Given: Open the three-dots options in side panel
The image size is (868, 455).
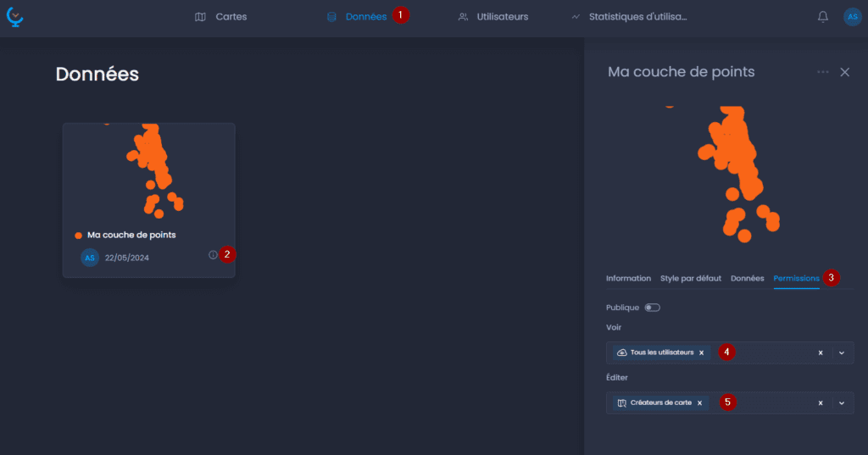Looking at the screenshot, I should (x=823, y=72).
